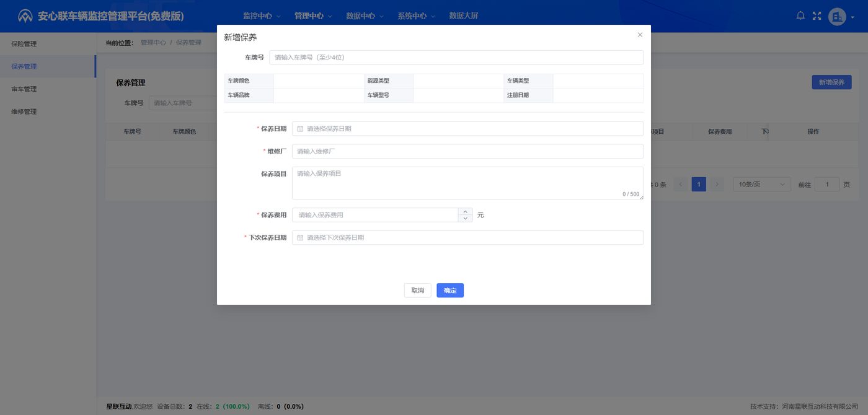Viewport: 868px width, 415px height.
Task: Click 管理中心 breadcrumb link
Action: (153, 43)
